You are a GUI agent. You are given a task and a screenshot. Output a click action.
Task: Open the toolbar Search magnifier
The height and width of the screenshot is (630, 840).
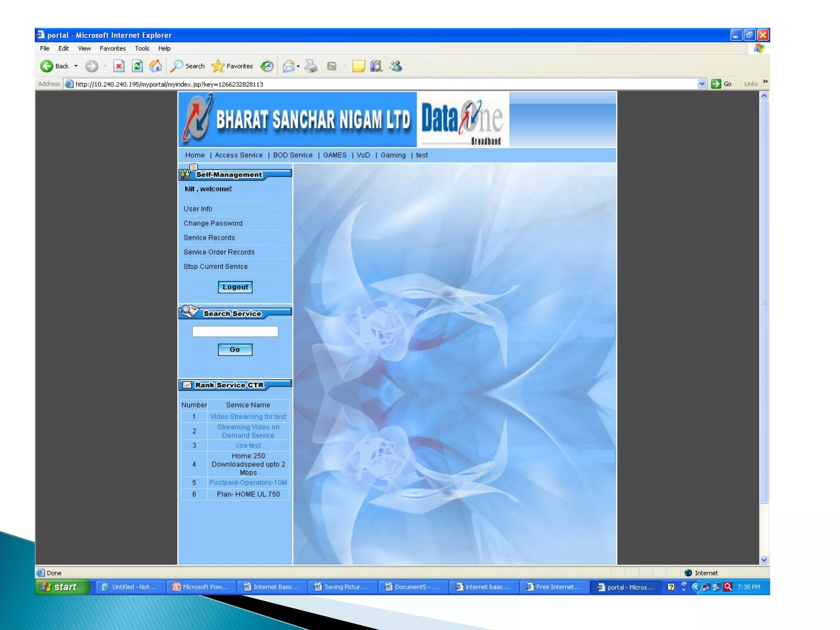click(x=177, y=66)
